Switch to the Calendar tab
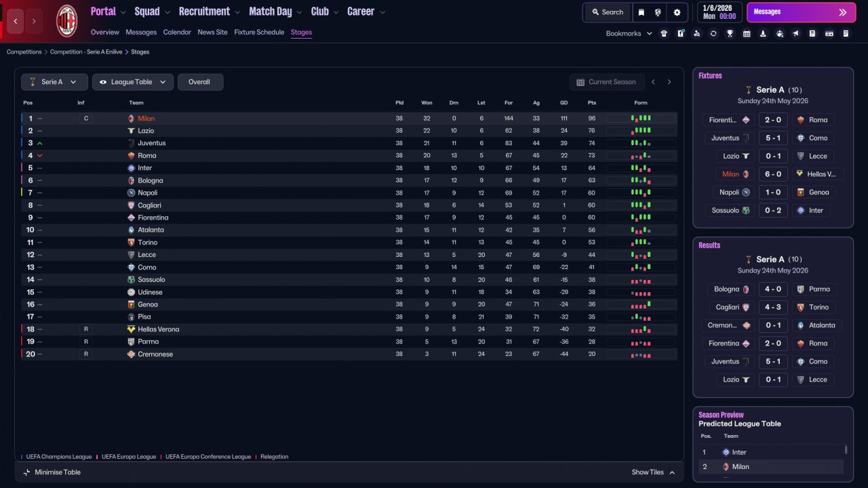 click(x=177, y=33)
